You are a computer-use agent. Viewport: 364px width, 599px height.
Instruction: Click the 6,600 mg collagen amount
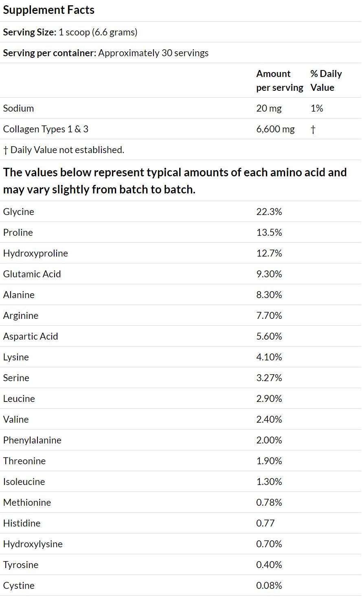click(275, 129)
